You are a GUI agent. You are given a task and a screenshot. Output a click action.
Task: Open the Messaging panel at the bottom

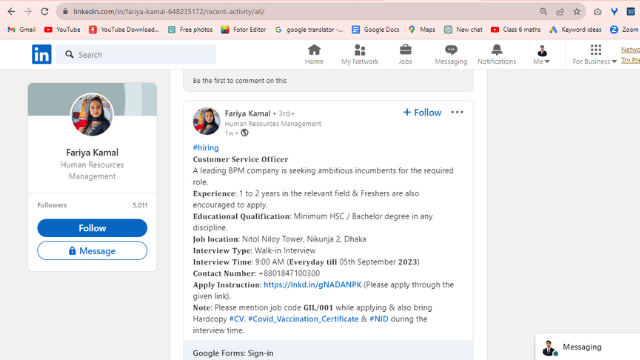(x=587, y=347)
